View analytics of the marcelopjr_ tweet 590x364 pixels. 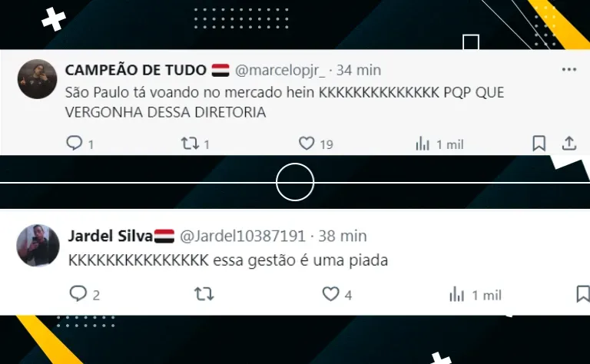click(x=423, y=144)
